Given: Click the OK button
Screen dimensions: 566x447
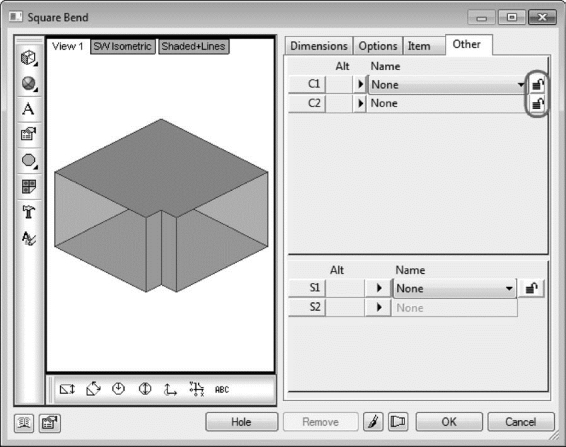Looking at the screenshot, I should click(x=449, y=422).
